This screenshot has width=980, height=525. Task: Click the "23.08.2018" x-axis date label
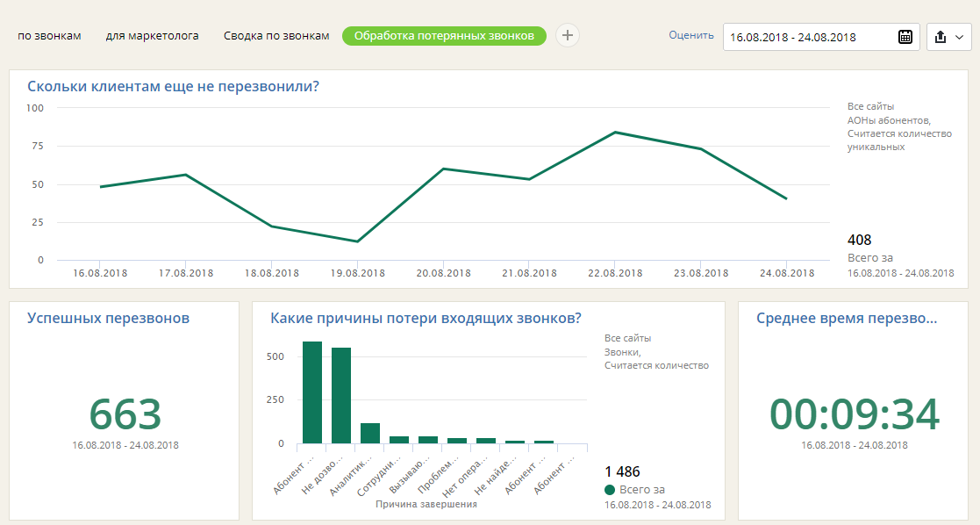[x=701, y=273]
